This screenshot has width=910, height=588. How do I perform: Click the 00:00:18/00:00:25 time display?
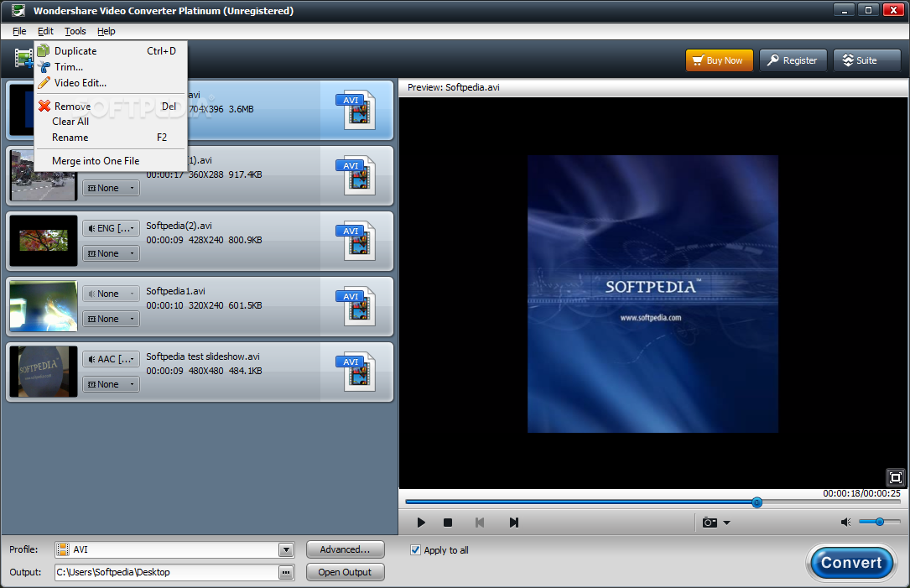pyautogui.click(x=861, y=493)
